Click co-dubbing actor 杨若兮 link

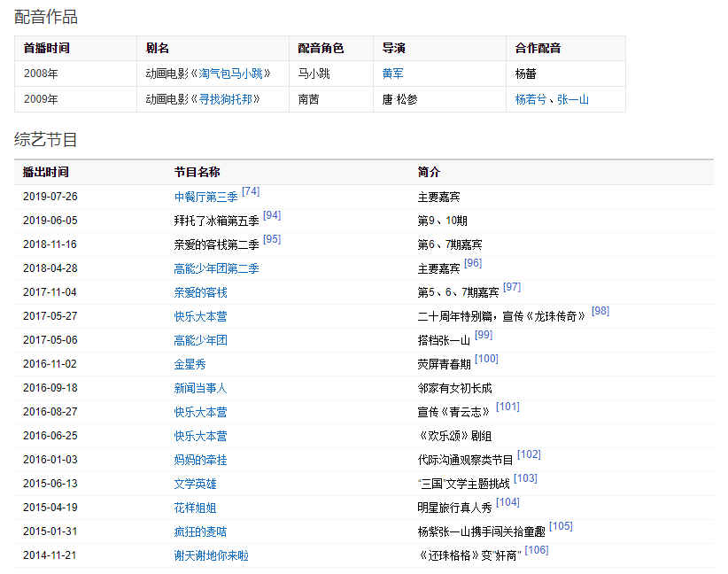pos(531,99)
